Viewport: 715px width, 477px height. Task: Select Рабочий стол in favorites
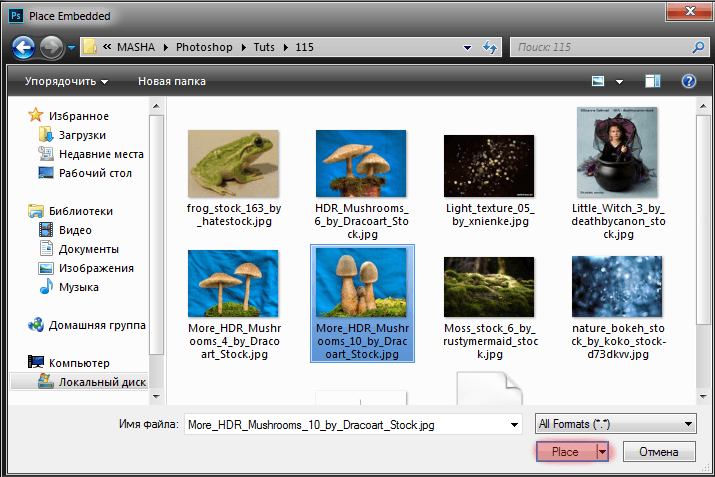[94, 173]
